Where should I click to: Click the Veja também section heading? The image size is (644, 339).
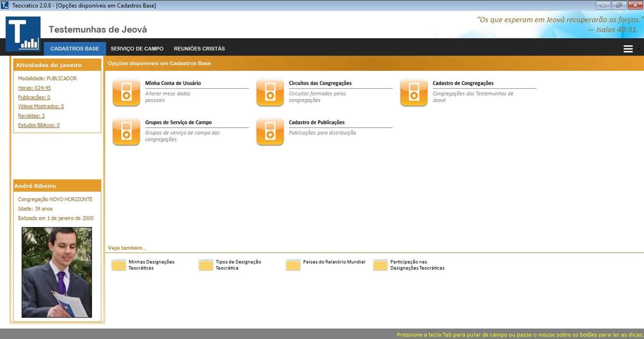127,248
